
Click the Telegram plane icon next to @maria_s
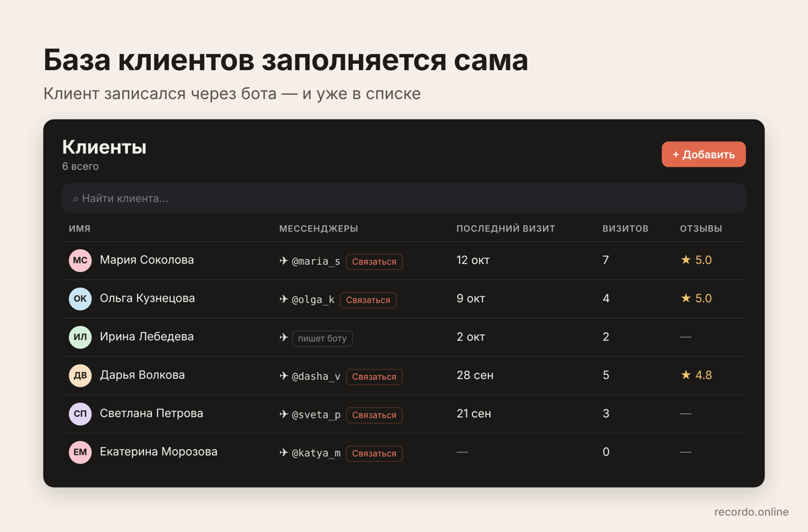point(284,261)
